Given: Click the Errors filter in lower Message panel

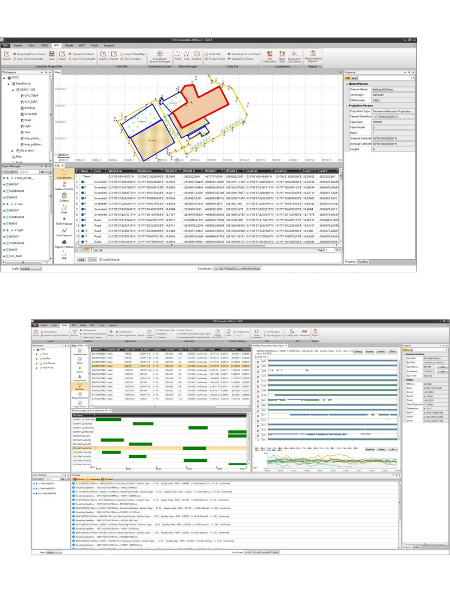Looking at the screenshot, I should pos(79,479).
